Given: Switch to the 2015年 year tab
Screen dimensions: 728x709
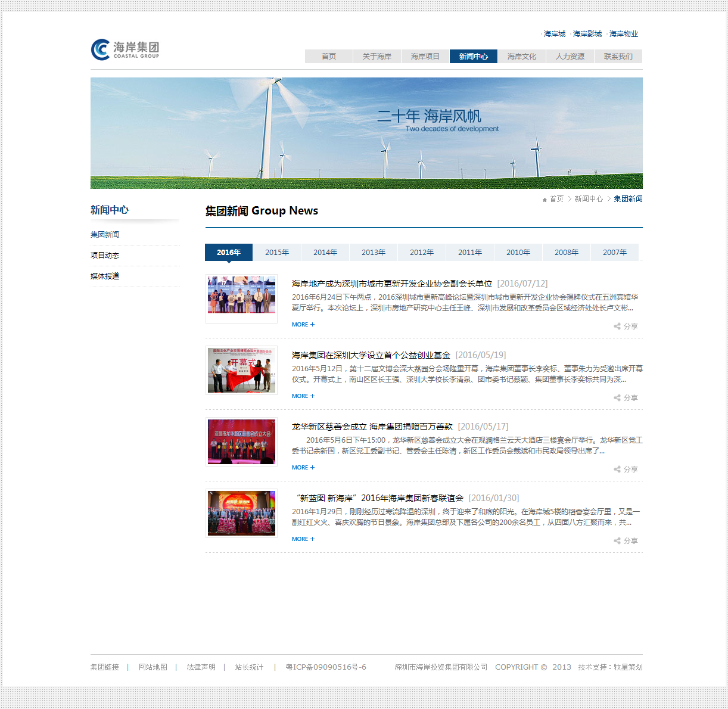Looking at the screenshot, I should [x=277, y=252].
